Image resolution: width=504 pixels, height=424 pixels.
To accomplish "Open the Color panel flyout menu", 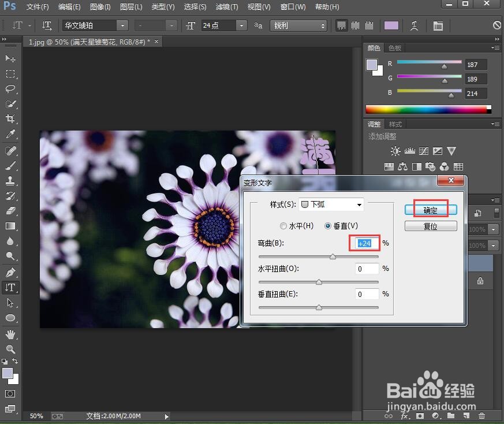I will (x=496, y=47).
